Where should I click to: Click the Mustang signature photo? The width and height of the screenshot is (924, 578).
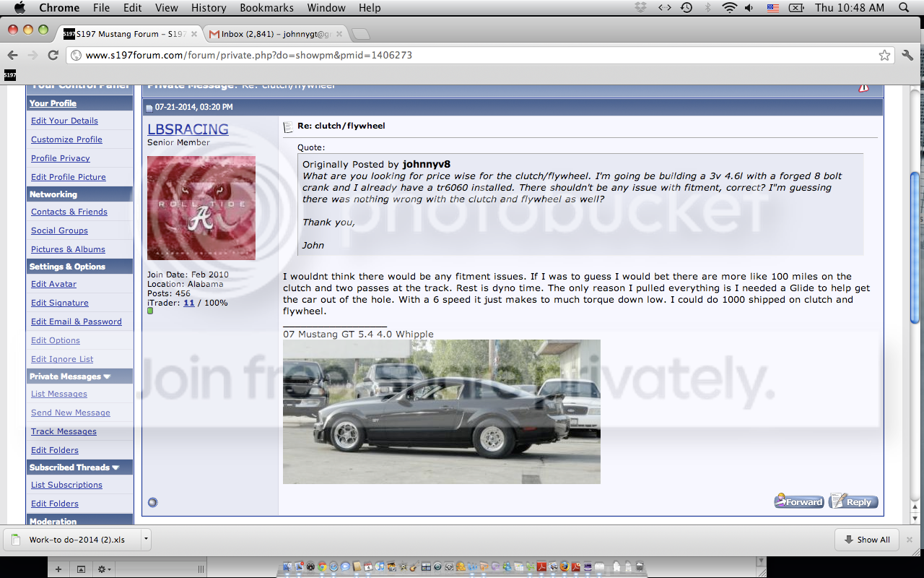pyautogui.click(x=441, y=412)
